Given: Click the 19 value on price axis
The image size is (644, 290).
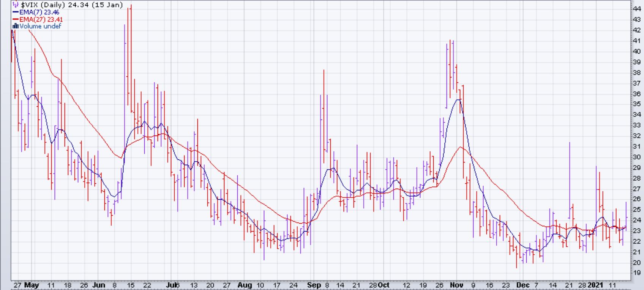Looking at the screenshot, I should coord(636,273).
